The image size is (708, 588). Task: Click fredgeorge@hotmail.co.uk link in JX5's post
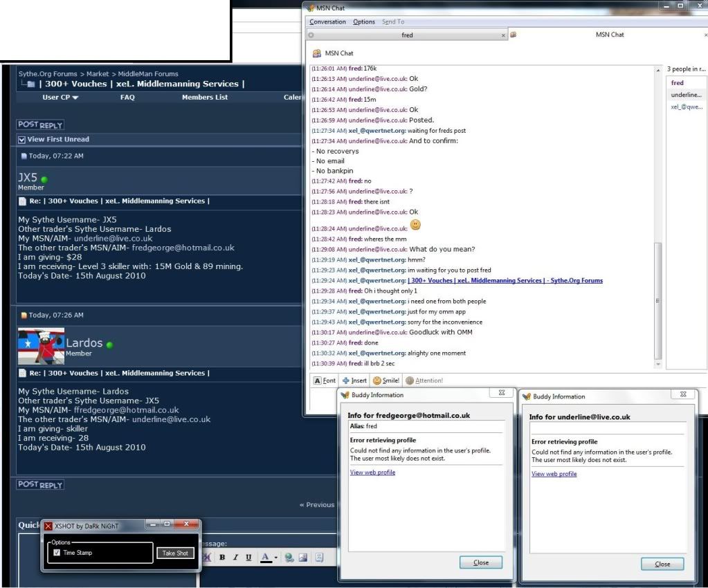click(183, 248)
